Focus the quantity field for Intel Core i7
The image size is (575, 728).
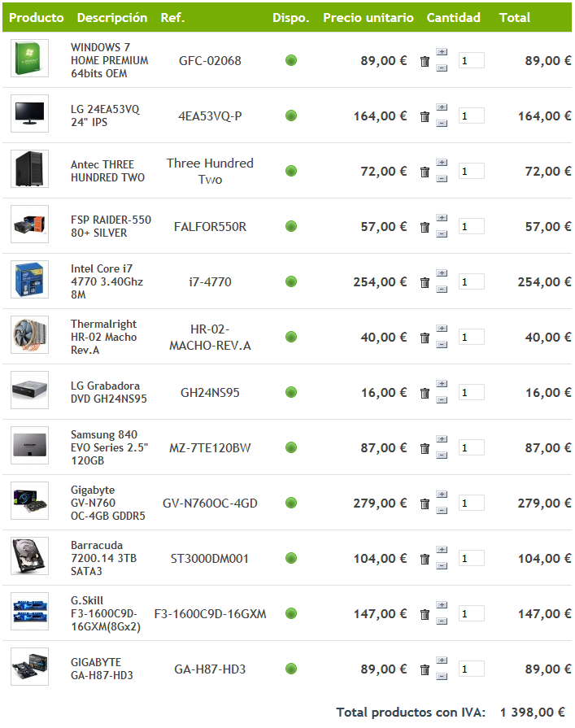coord(471,281)
